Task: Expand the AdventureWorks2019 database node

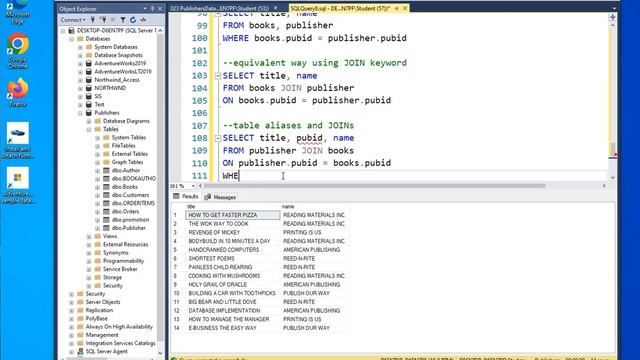Action: click(80, 64)
